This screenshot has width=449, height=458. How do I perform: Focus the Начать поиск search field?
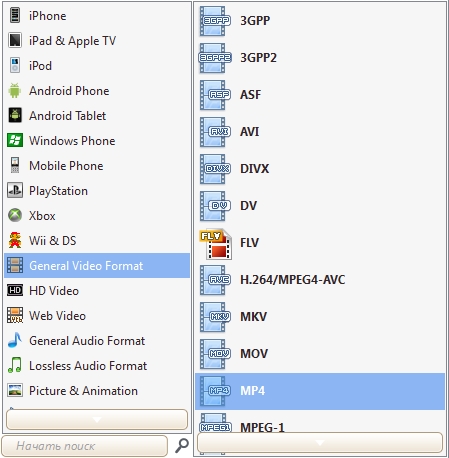point(84,446)
